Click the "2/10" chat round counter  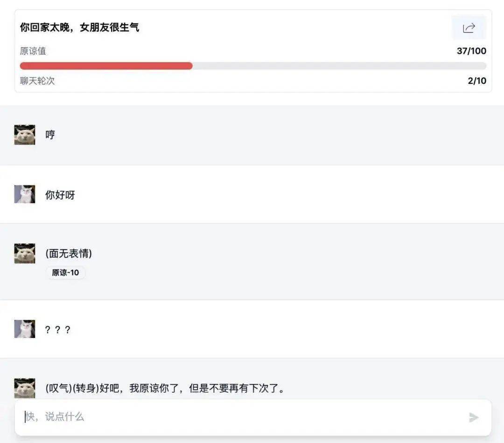pos(477,81)
